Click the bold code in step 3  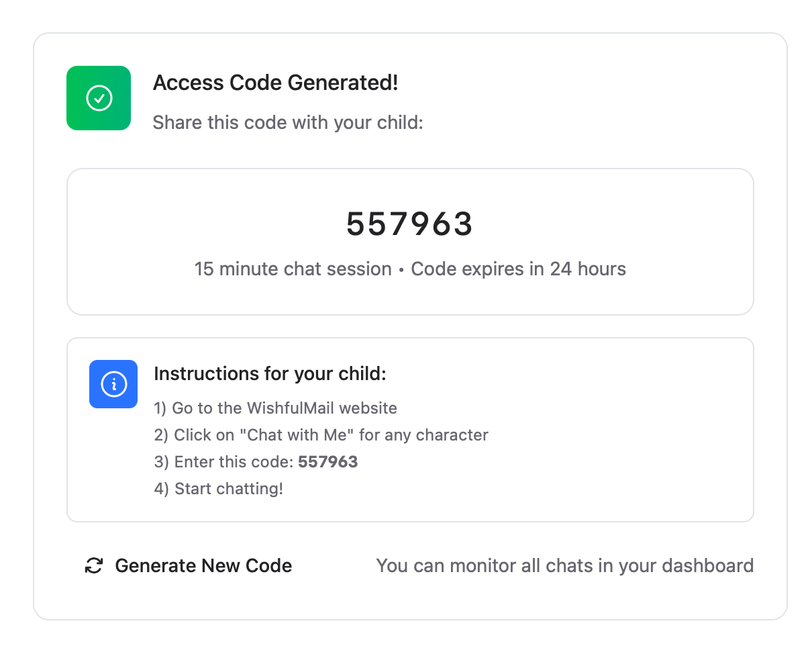pyautogui.click(x=328, y=462)
